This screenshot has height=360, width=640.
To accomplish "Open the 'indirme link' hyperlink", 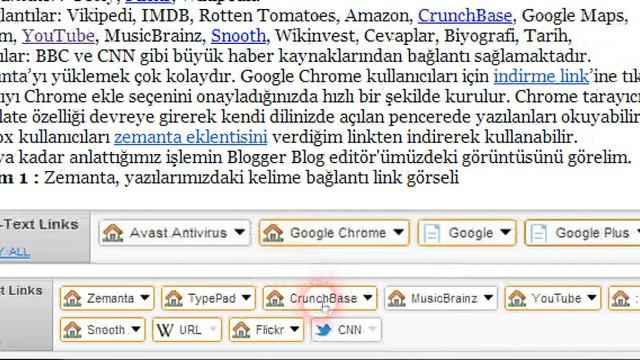I will [541, 76].
